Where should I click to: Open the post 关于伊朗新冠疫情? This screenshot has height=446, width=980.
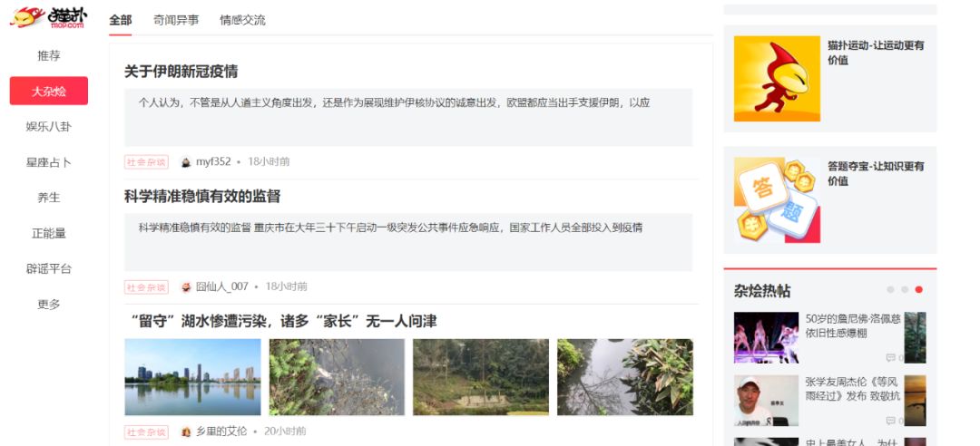[x=181, y=72]
